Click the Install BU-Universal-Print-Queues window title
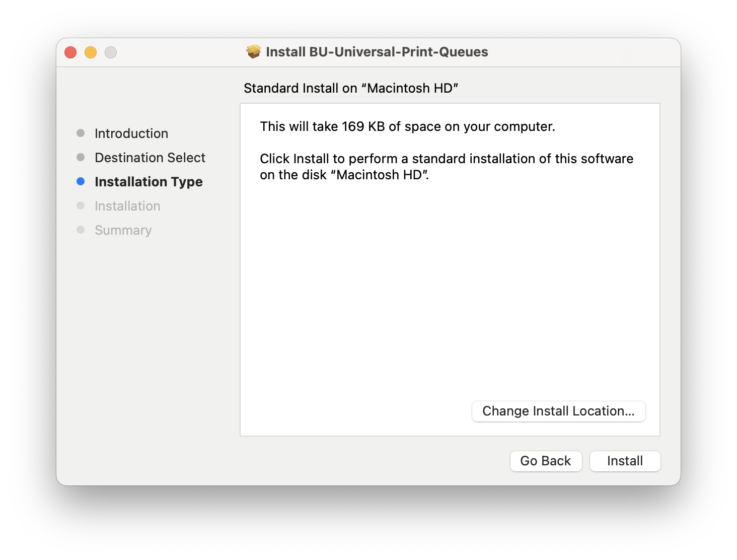 (x=376, y=51)
